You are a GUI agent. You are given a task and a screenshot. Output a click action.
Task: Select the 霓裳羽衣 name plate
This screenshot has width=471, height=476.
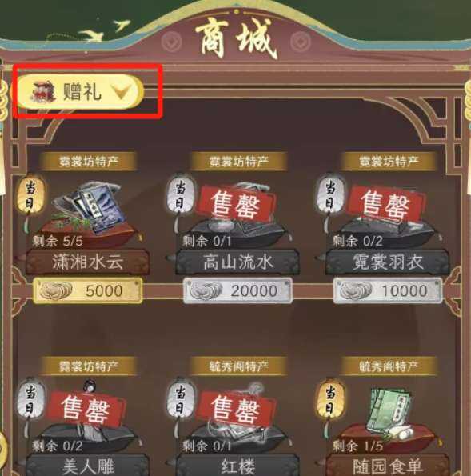pyautogui.click(x=388, y=262)
